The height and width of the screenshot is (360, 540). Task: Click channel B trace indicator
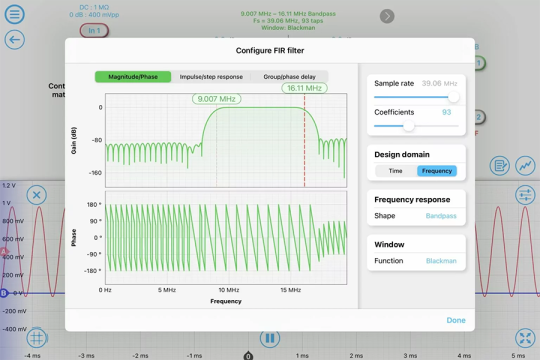(x=4, y=293)
